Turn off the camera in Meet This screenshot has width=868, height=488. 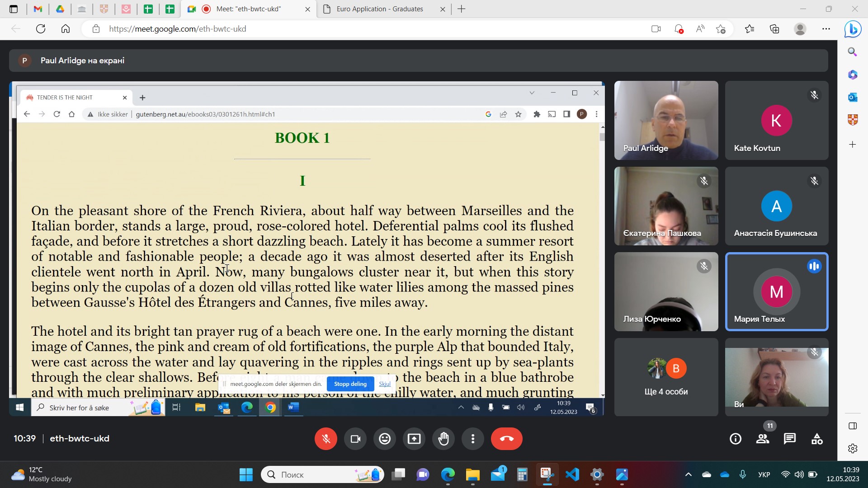(x=355, y=439)
